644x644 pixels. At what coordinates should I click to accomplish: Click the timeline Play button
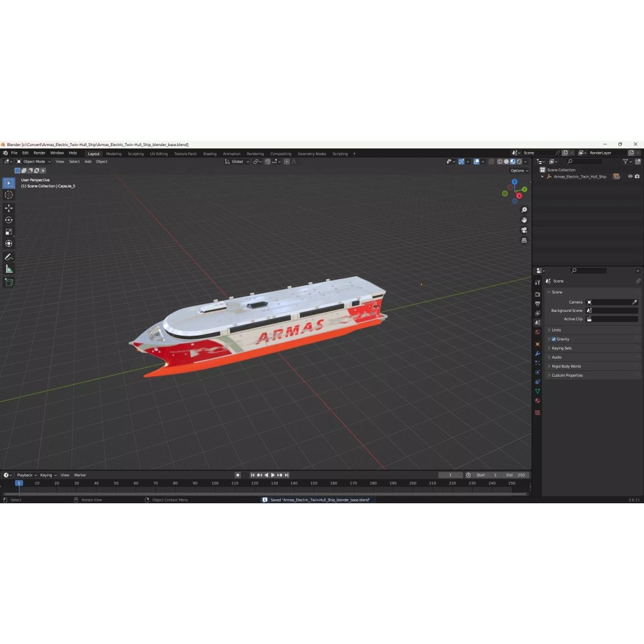pyautogui.click(x=273, y=475)
